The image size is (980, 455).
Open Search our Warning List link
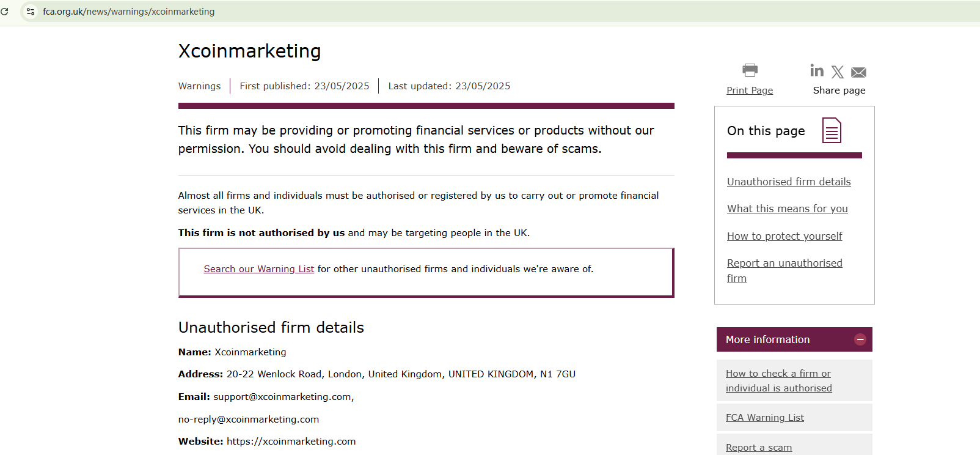pyautogui.click(x=259, y=269)
